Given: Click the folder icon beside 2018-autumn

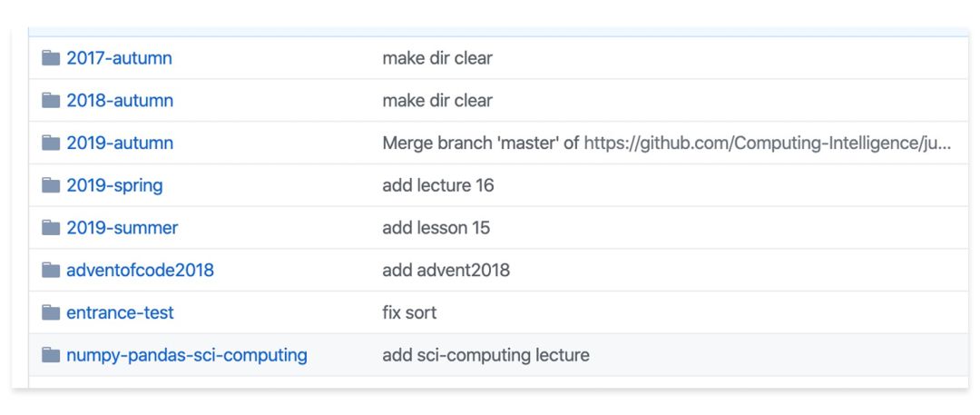Looking at the screenshot, I should click(x=51, y=101).
